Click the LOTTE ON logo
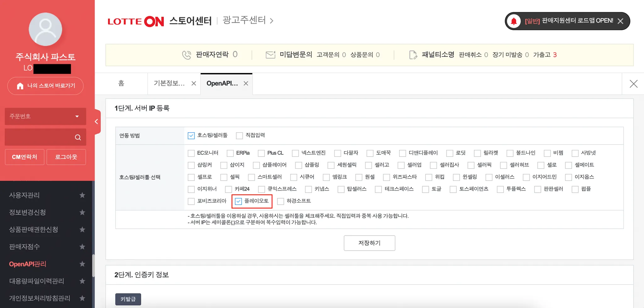The image size is (644, 308). (136, 21)
